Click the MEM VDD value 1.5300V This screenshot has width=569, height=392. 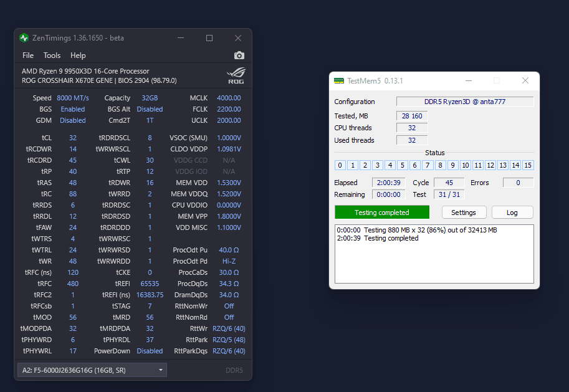point(229,183)
